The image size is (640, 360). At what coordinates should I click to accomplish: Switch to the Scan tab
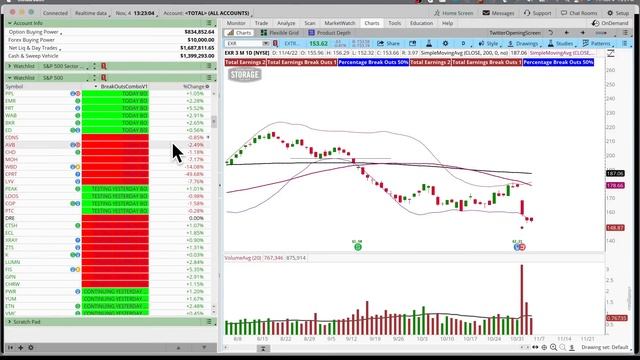click(x=310, y=23)
